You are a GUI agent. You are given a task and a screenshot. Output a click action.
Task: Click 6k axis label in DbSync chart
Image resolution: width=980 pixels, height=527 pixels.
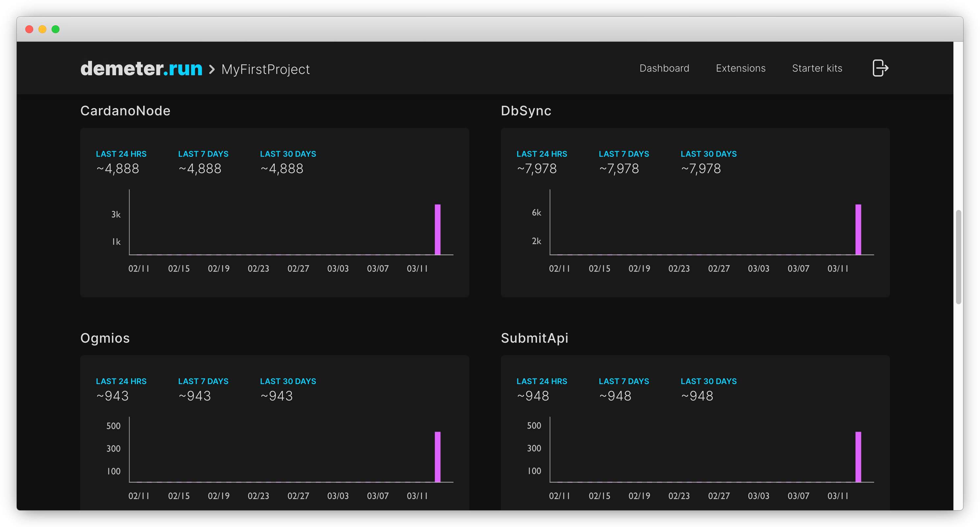[x=536, y=213]
